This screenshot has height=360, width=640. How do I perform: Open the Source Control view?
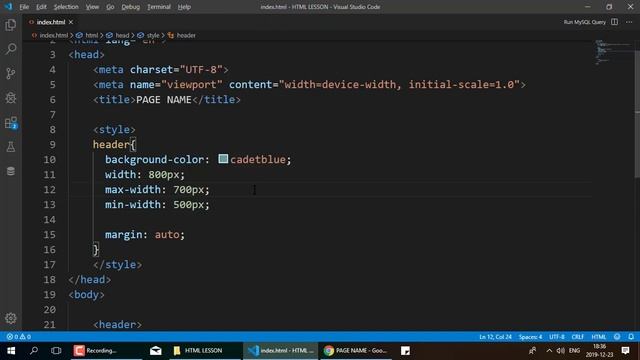[11, 73]
